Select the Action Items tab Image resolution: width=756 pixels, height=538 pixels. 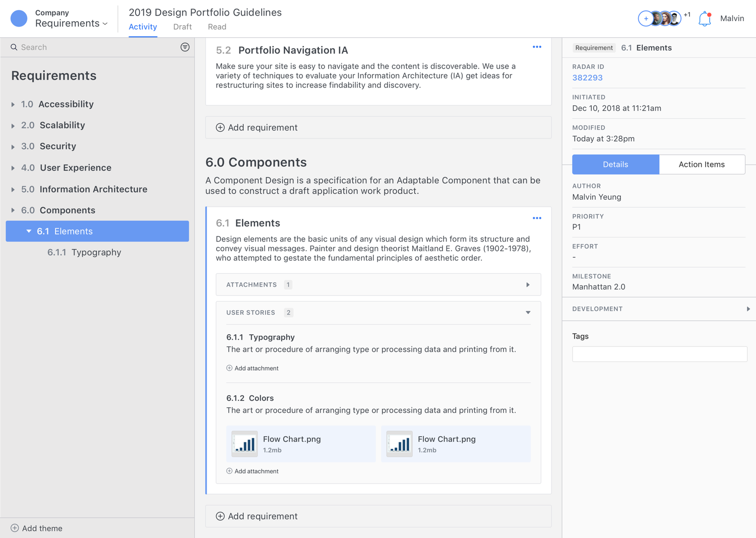[702, 164]
